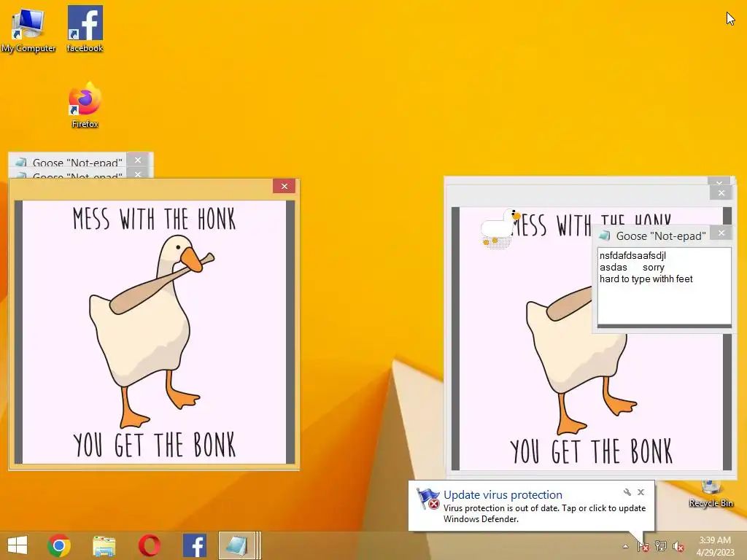The width and height of the screenshot is (747, 560).
Task: Click the muted volume tray icon
Action: (678, 546)
